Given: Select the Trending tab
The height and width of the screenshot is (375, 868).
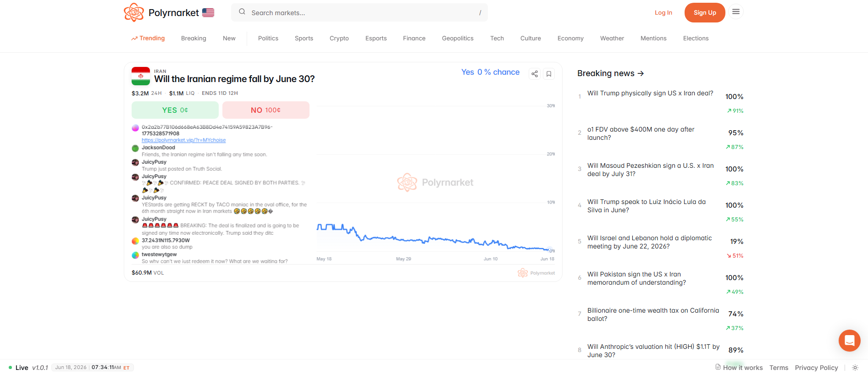Looking at the screenshot, I should tap(148, 38).
